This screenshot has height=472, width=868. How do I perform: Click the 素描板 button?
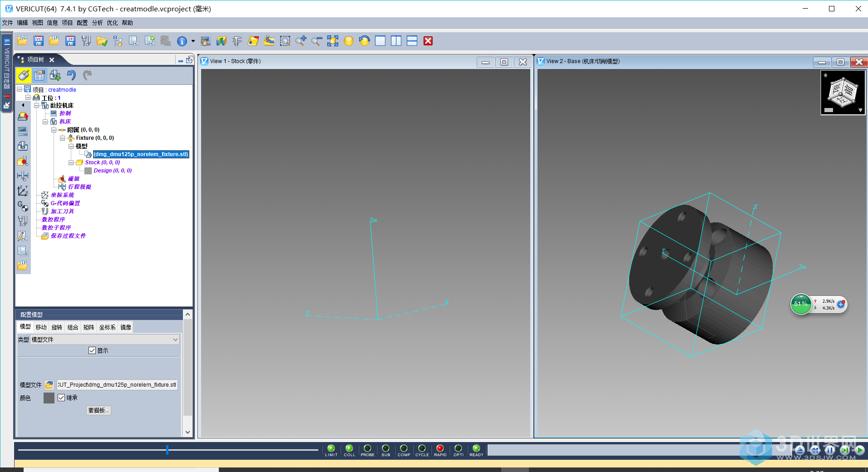pyautogui.click(x=99, y=410)
